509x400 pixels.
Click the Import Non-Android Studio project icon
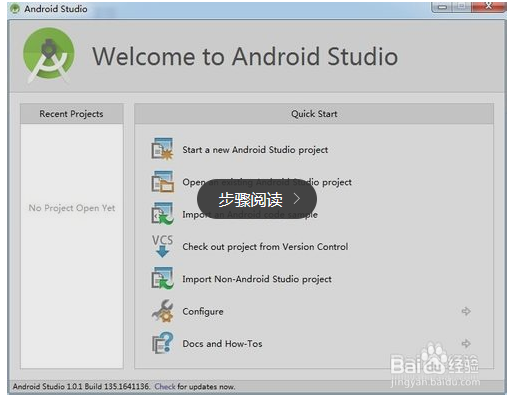pyautogui.click(x=162, y=278)
